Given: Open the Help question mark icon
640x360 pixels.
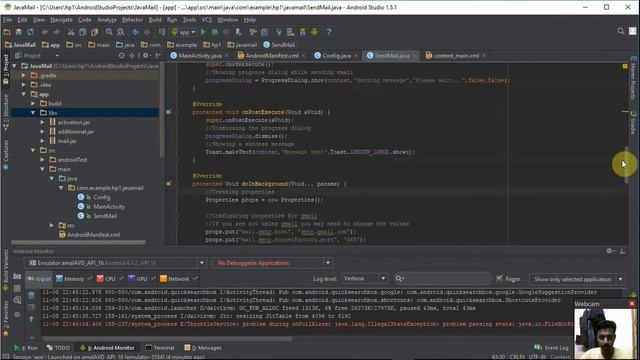Looking at the screenshot, I should tap(329, 32).
